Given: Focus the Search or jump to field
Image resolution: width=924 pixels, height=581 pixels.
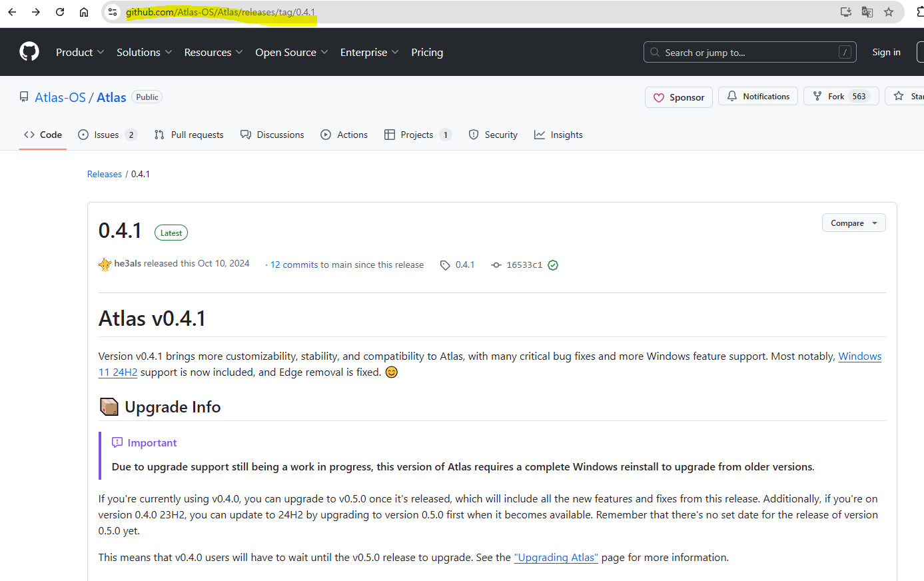Looking at the screenshot, I should click(751, 52).
